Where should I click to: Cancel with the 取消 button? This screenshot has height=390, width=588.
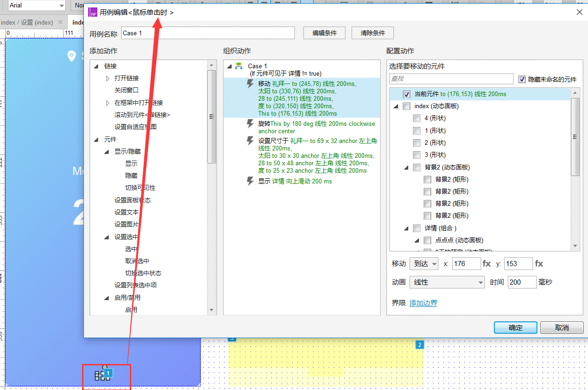[x=562, y=327]
